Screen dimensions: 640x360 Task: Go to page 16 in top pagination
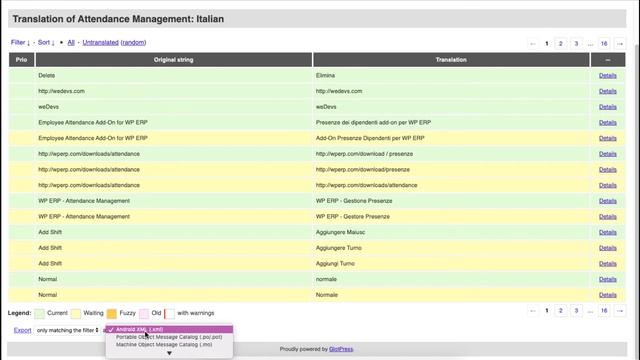tap(604, 44)
